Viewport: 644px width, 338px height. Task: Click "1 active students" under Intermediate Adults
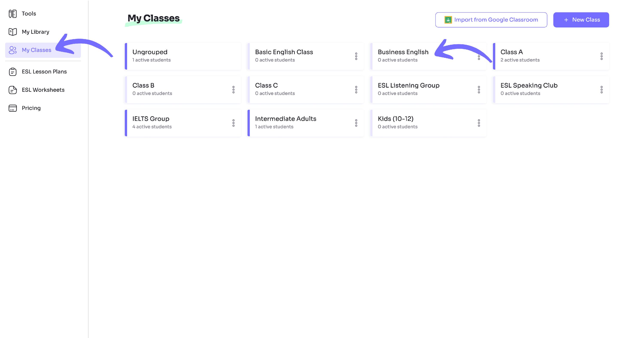[x=274, y=127]
